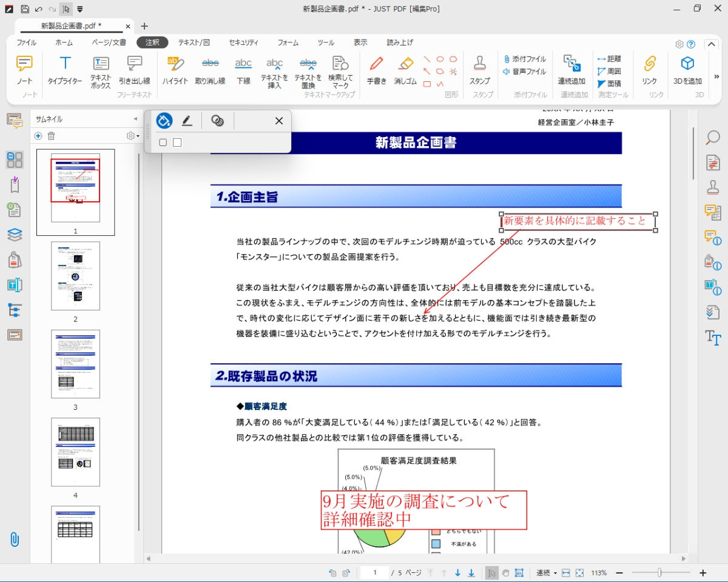This screenshot has width=728, height=582.
Task: Activate the 手書き freehand pen tool
Action: click(376, 70)
